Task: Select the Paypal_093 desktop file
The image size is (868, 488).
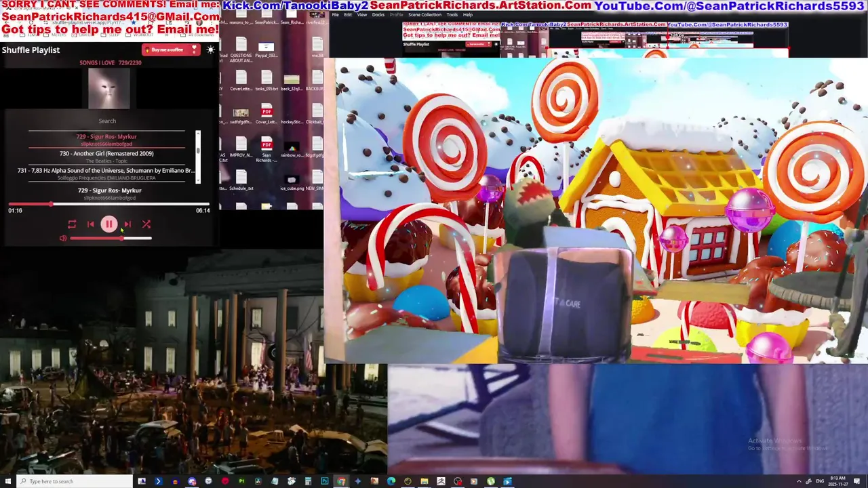Action: [267, 49]
